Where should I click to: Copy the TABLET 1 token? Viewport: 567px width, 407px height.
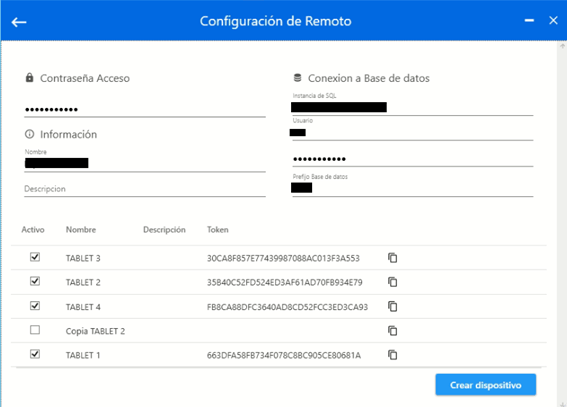(392, 355)
